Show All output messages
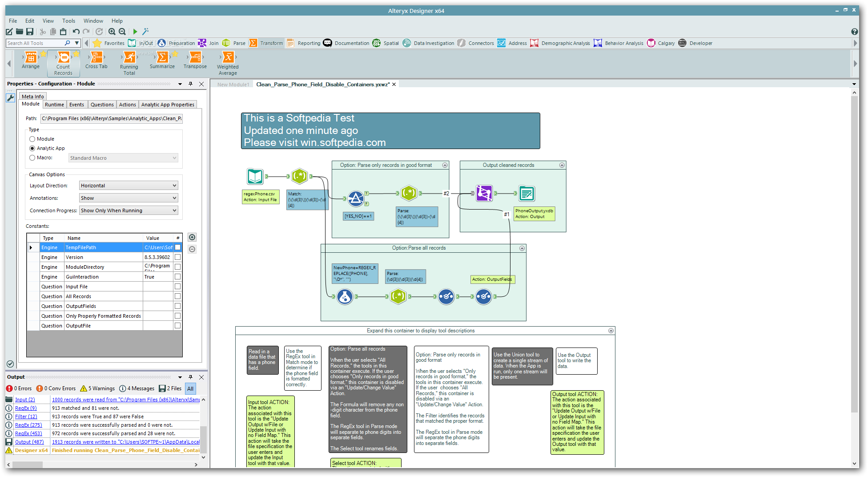The image size is (868, 477). (190, 388)
